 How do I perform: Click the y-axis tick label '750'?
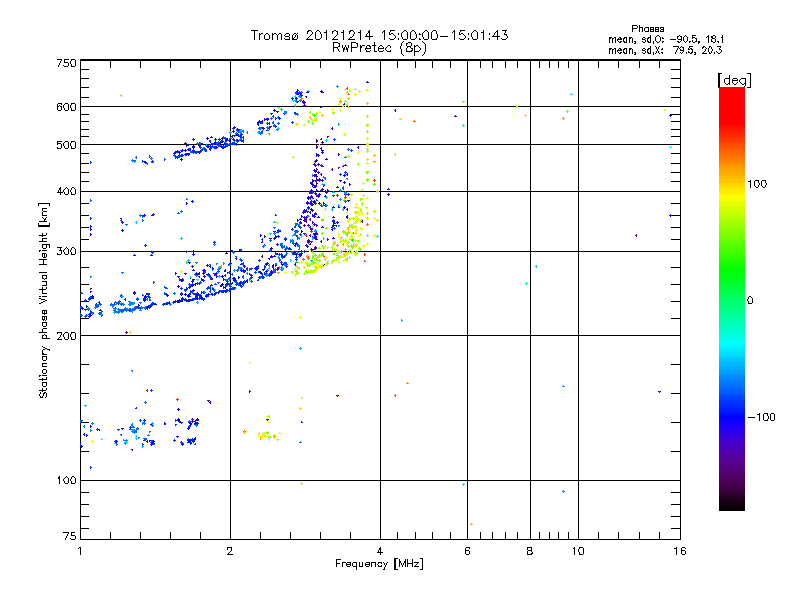click(x=66, y=63)
